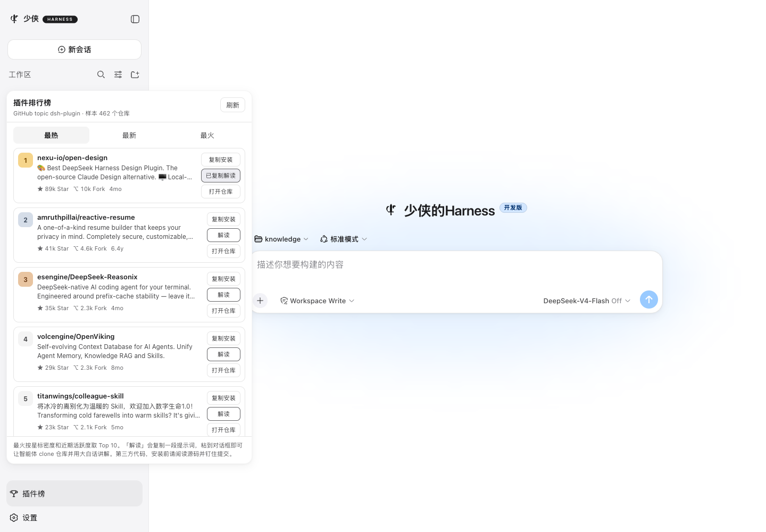The image size is (766, 532).
Task: Click the rank 4 badge of volcengine/OpenViking
Action: 26,339
